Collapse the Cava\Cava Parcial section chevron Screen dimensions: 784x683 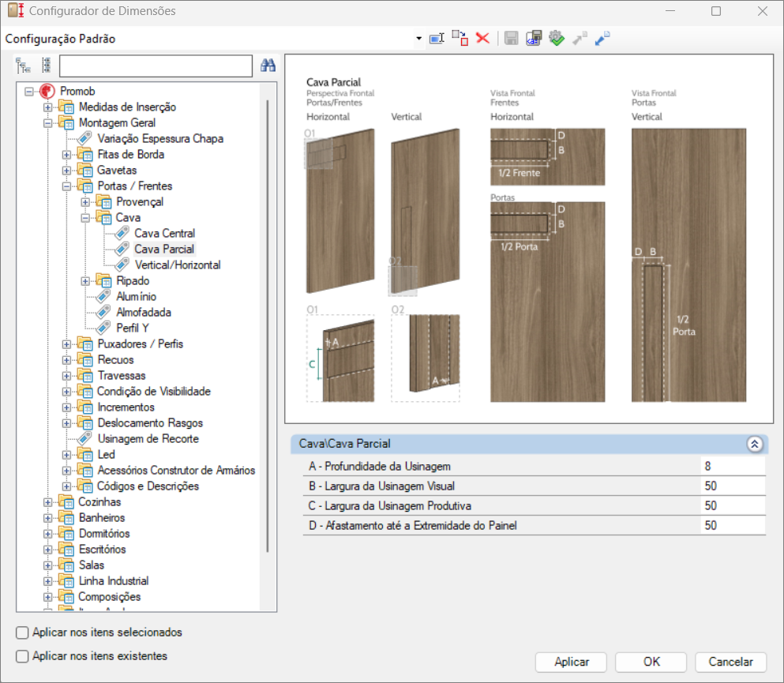tap(755, 444)
